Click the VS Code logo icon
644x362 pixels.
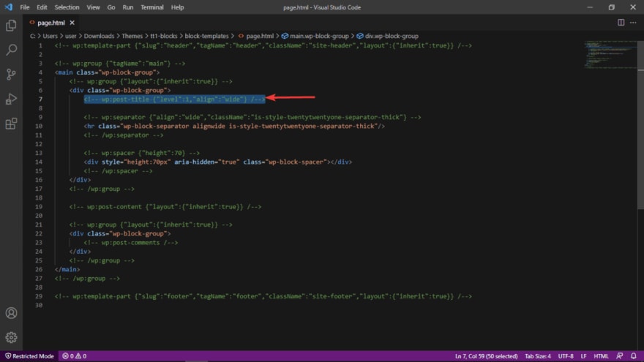tap(8, 7)
